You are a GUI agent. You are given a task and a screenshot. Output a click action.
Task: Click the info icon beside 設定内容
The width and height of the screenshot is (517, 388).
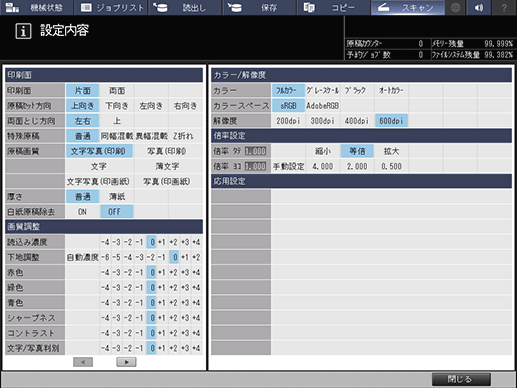pos(23,31)
